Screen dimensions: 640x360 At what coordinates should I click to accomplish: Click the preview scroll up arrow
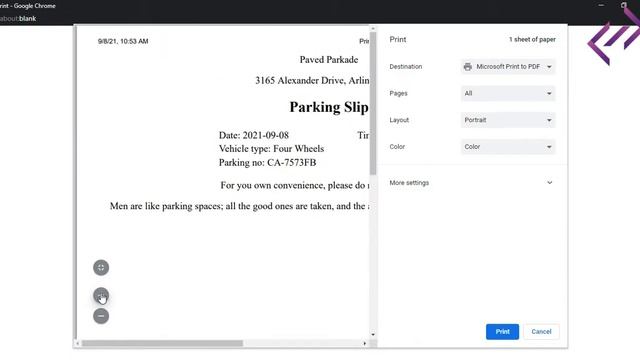coord(373,28)
